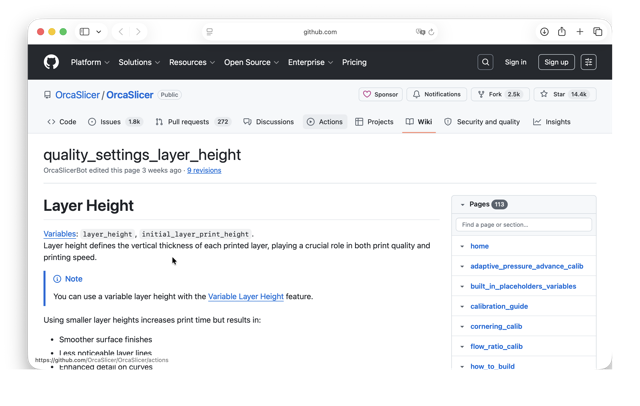640x406 pixels.
Task: Open the 9 revisions link
Action: click(x=204, y=171)
